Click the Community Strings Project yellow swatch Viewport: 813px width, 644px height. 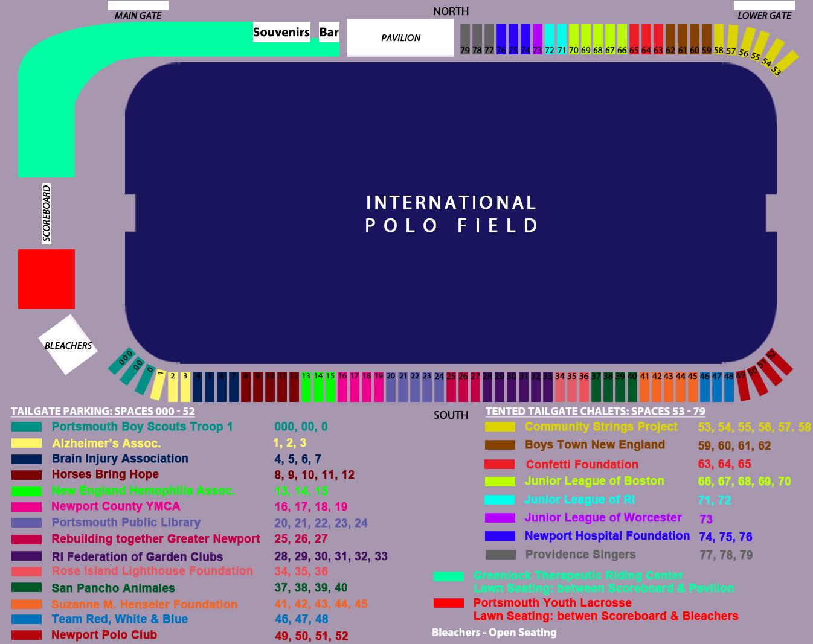pyautogui.click(x=500, y=427)
